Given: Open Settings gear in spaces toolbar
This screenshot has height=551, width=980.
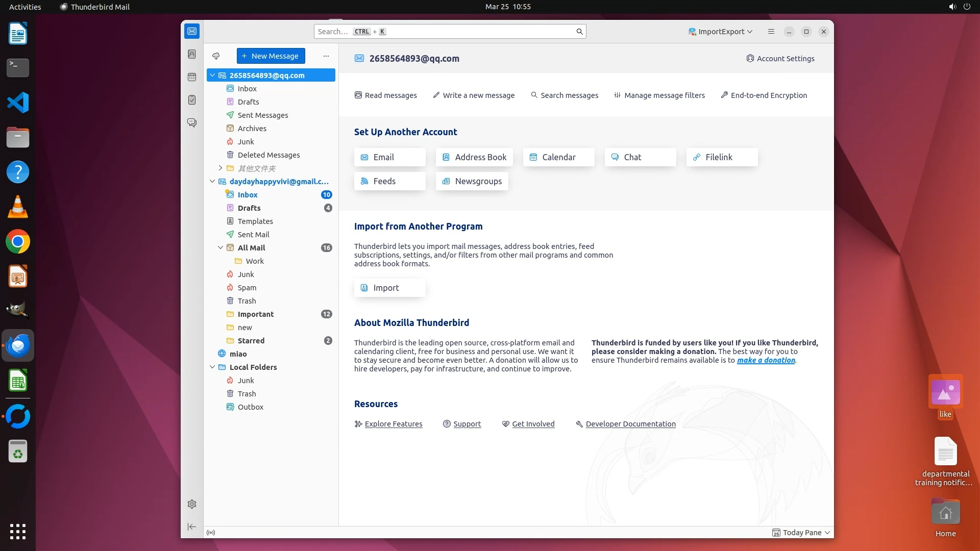Looking at the screenshot, I should coord(192,504).
